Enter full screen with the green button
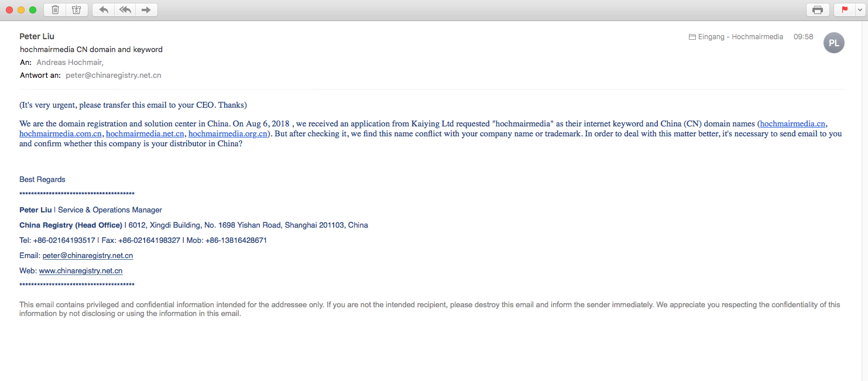The width and height of the screenshot is (868, 381). pos(33,10)
